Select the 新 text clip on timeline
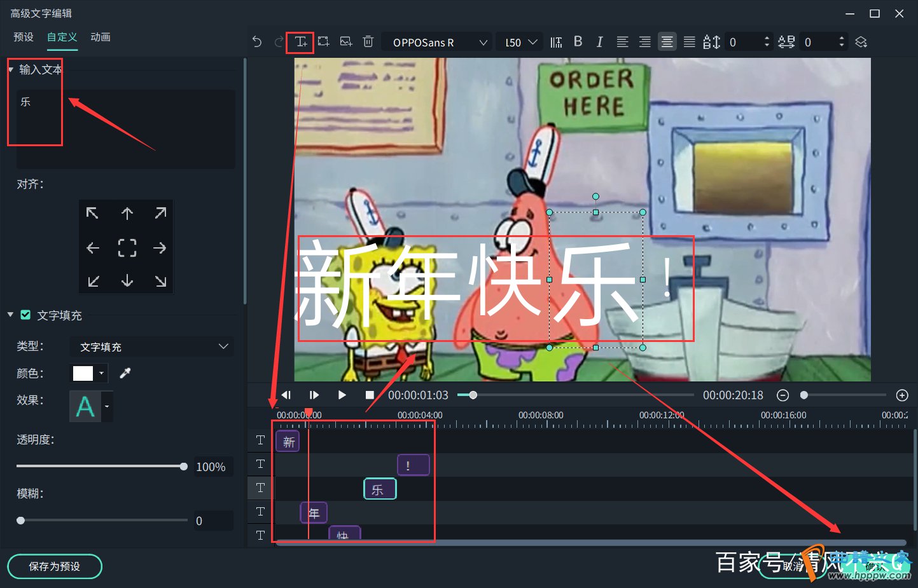918x588 pixels. 288,441
